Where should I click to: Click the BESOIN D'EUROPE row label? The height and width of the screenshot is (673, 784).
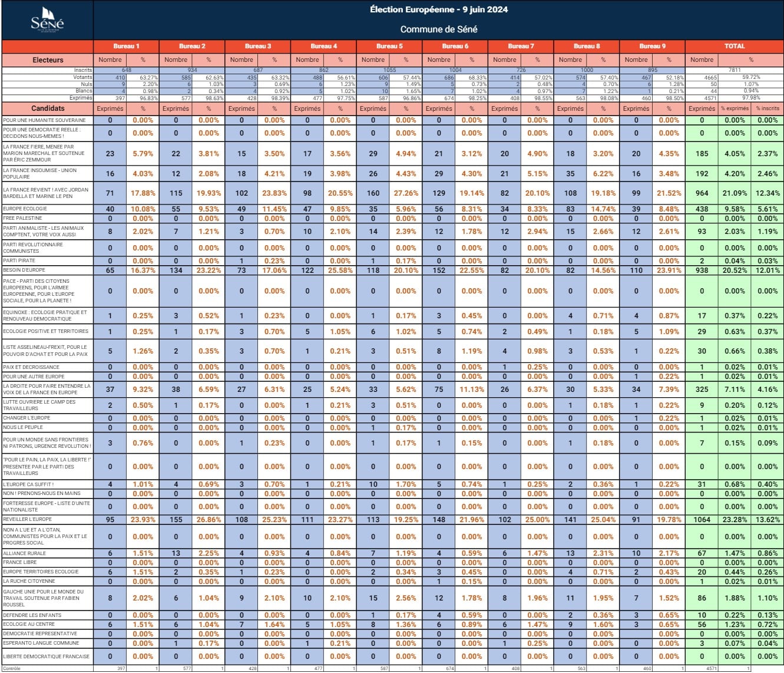[x=24, y=270]
